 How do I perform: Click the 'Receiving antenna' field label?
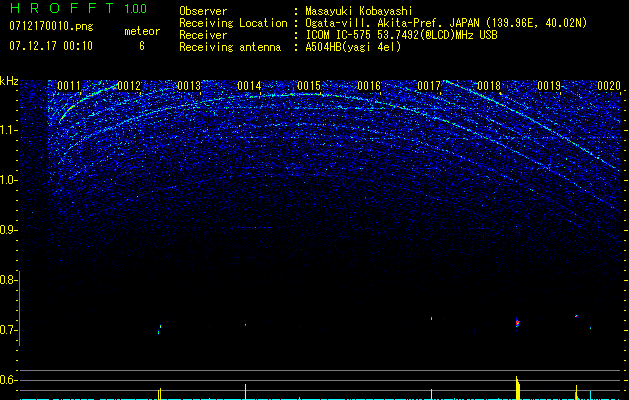(230, 47)
